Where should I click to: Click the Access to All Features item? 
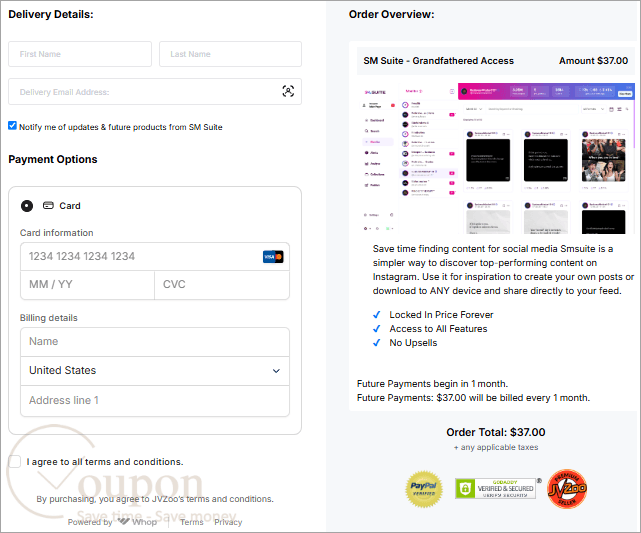tap(438, 329)
